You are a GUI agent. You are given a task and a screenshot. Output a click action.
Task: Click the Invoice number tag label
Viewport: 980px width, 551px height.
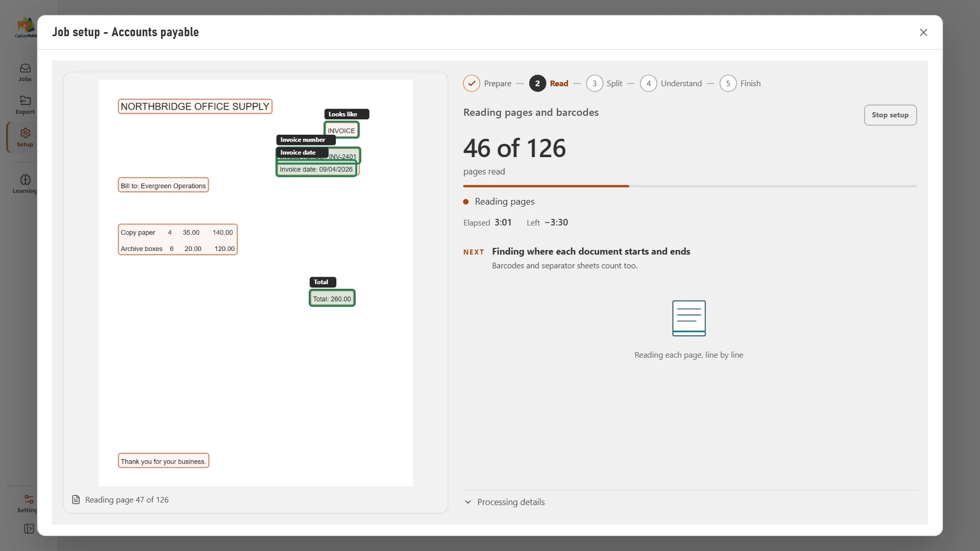306,140
